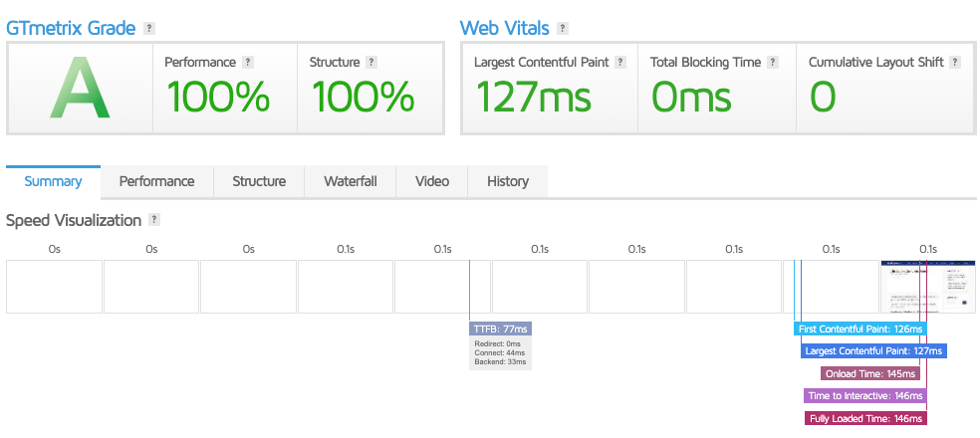Open Largest Contentful Paint help icon

click(x=620, y=62)
